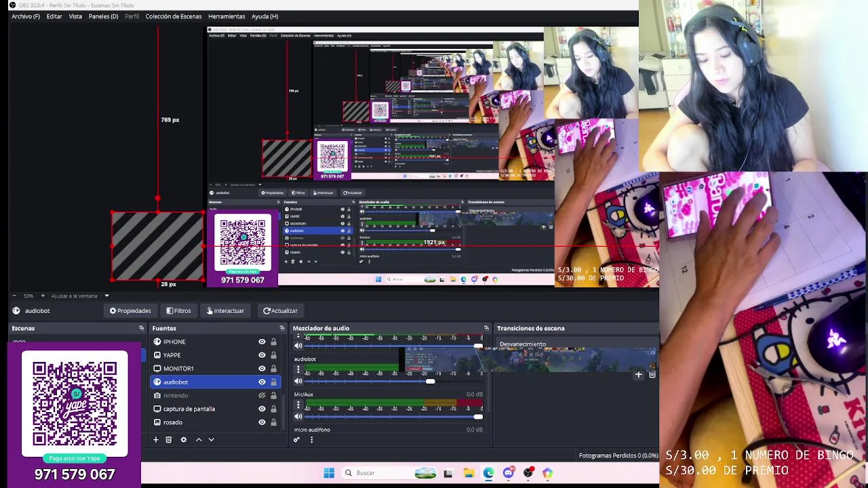
Task: Open OBS Studio icon in taskbar
Action: [528, 473]
